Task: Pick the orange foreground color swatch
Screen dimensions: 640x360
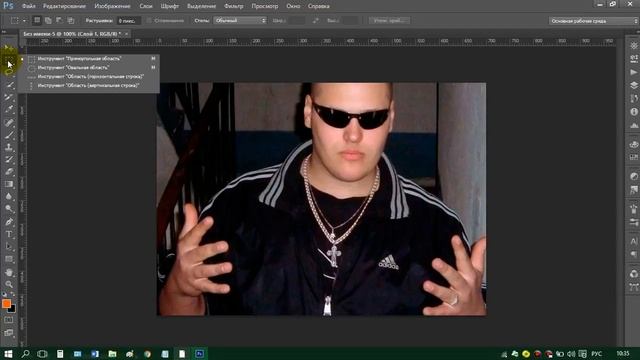Action: 6,303
